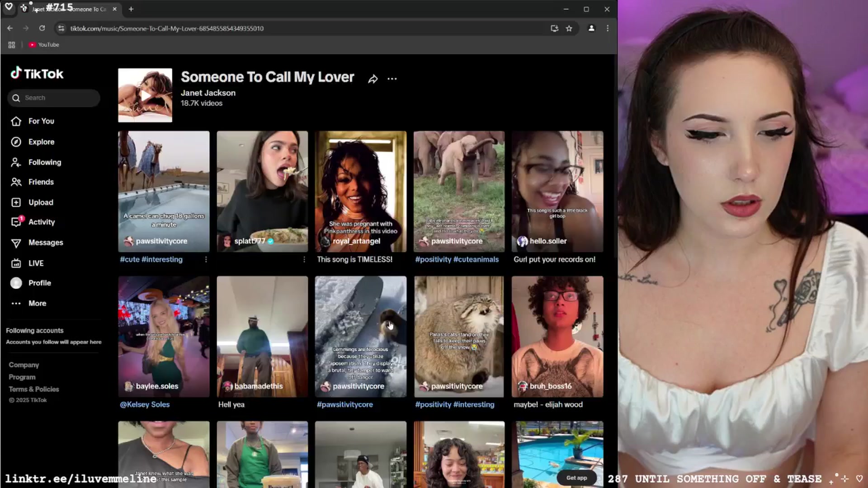The image size is (868, 488).
Task: Open the bottom-row swimming pool video
Action: click(557, 454)
